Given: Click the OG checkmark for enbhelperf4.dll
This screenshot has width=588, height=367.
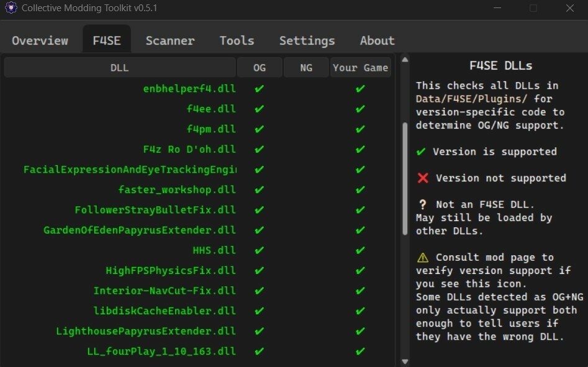Looking at the screenshot, I should click(x=259, y=89).
